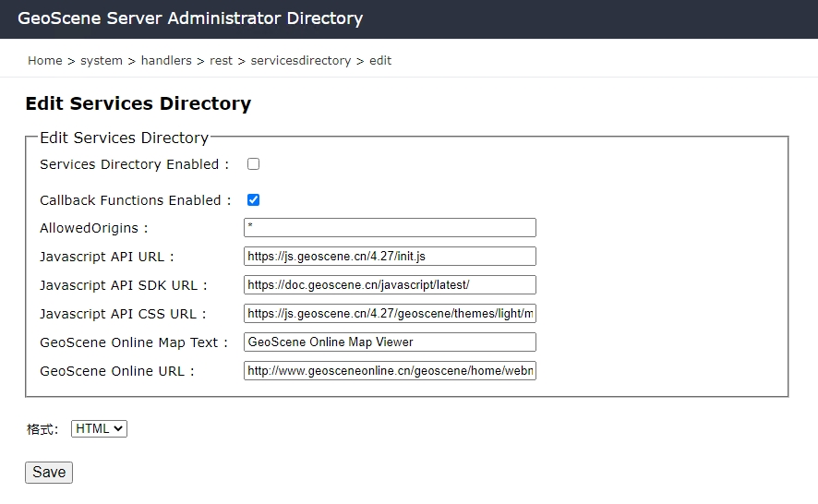Uncheck the Callback Functions Enabled checkbox
The width and height of the screenshot is (818, 504).
254,200
